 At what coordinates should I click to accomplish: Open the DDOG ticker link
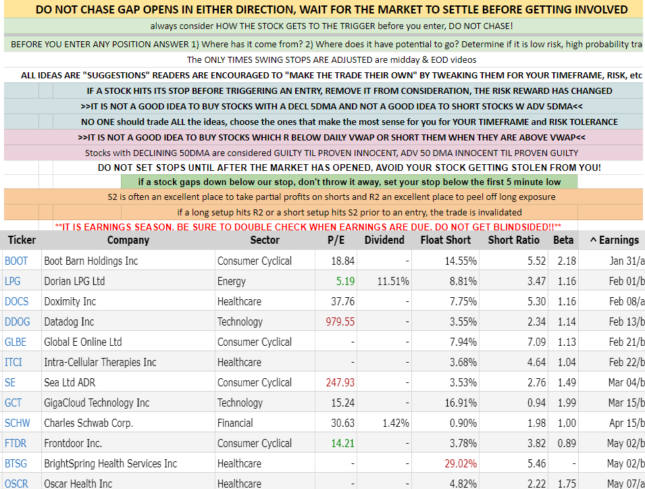17,322
